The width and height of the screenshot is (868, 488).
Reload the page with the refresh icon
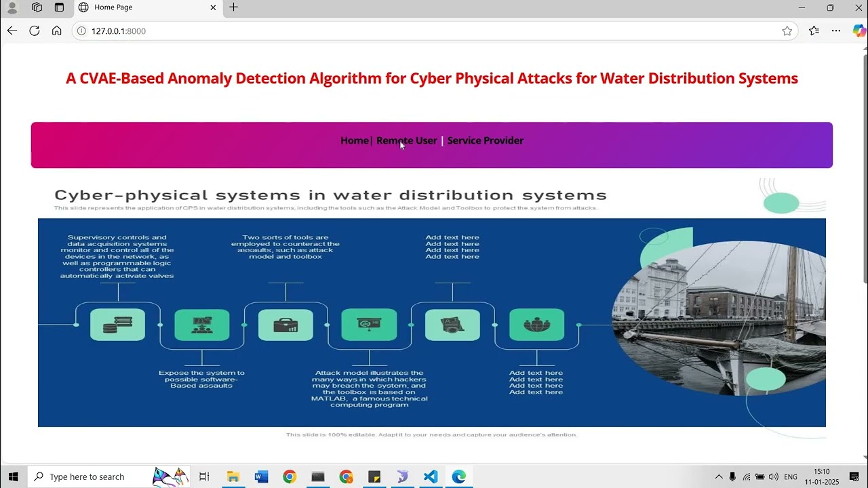point(35,30)
